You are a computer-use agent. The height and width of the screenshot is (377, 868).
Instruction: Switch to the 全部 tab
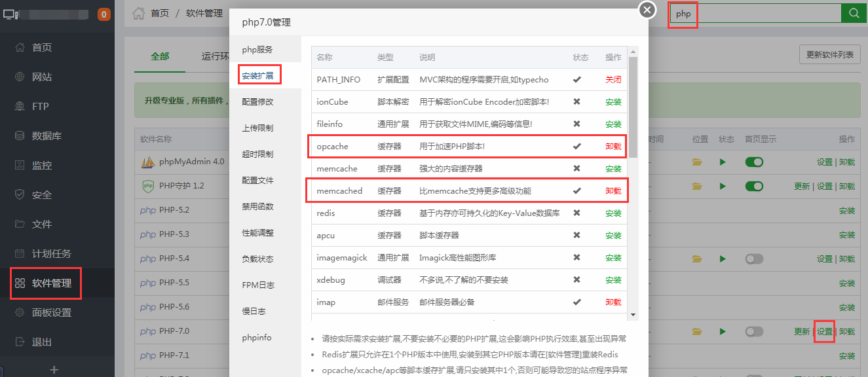pyautogui.click(x=160, y=56)
